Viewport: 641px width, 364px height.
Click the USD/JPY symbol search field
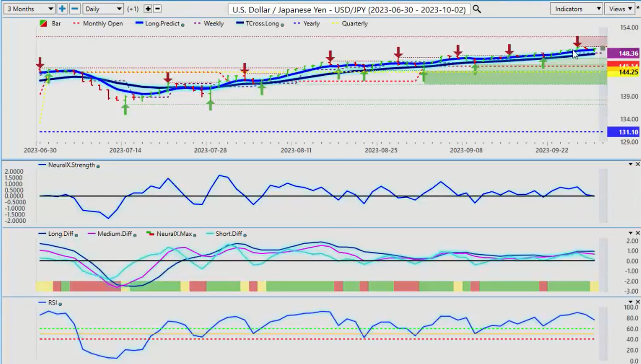click(x=349, y=9)
